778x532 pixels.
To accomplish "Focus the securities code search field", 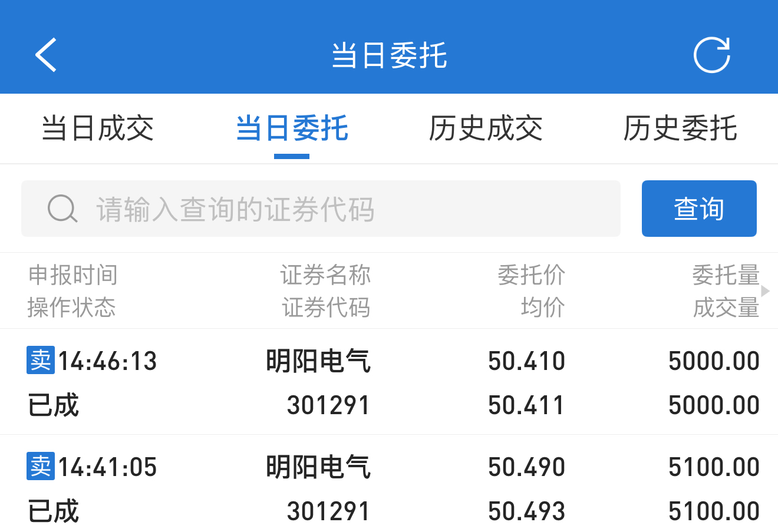I will pos(321,209).
